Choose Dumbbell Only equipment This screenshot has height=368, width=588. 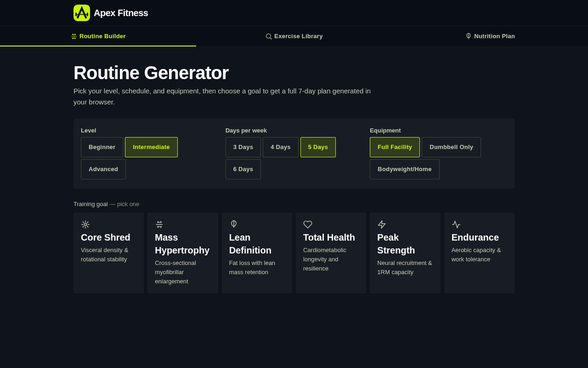(451, 147)
